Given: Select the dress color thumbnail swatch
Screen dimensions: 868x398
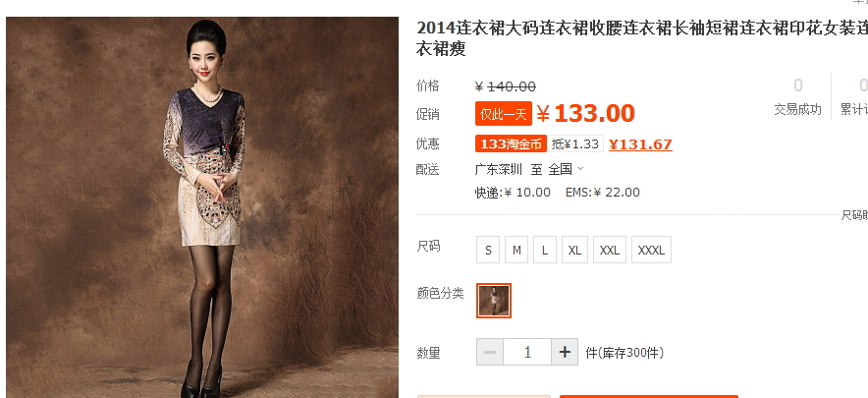Looking at the screenshot, I should coord(494,301).
